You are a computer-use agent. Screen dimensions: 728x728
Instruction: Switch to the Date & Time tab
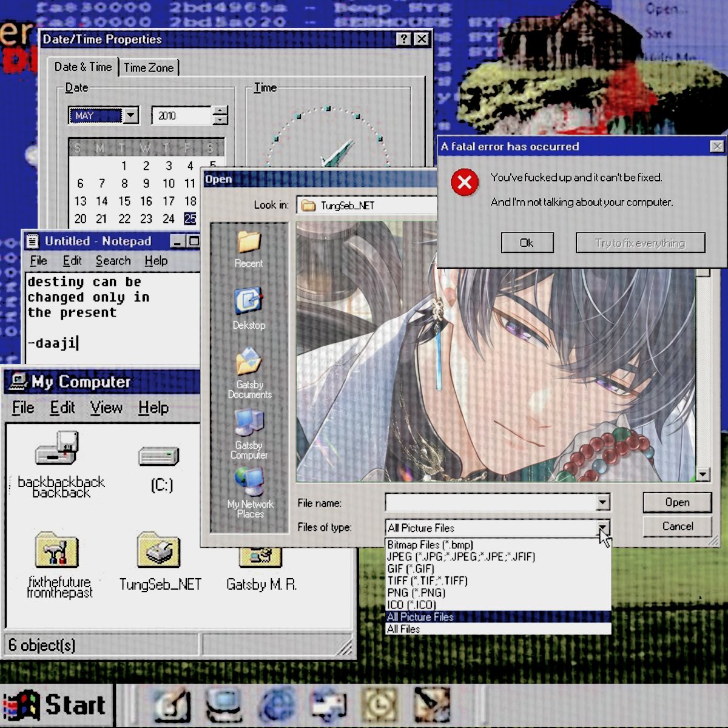(83, 67)
